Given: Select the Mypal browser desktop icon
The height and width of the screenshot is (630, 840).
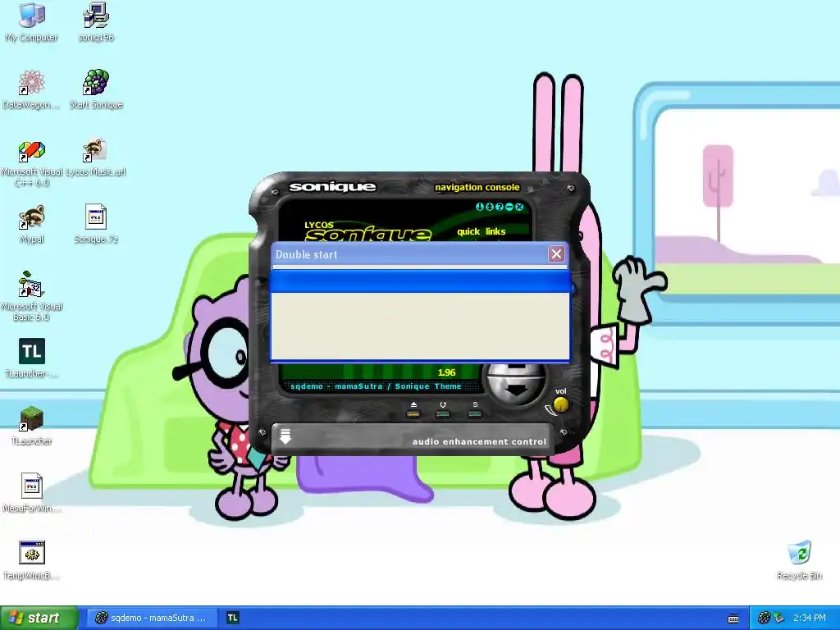Looking at the screenshot, I should tap(32, 225).
